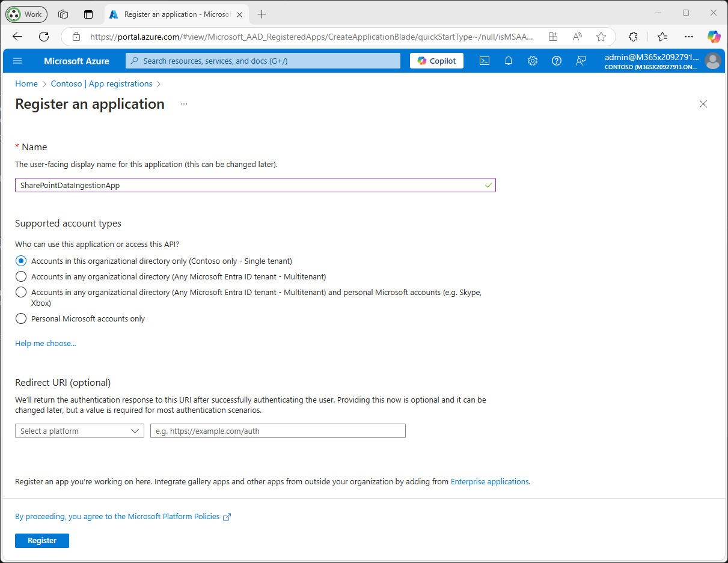Open browser Copilot in the toolbar
Screen dimensions: 728x563
(x=714, y=37)
